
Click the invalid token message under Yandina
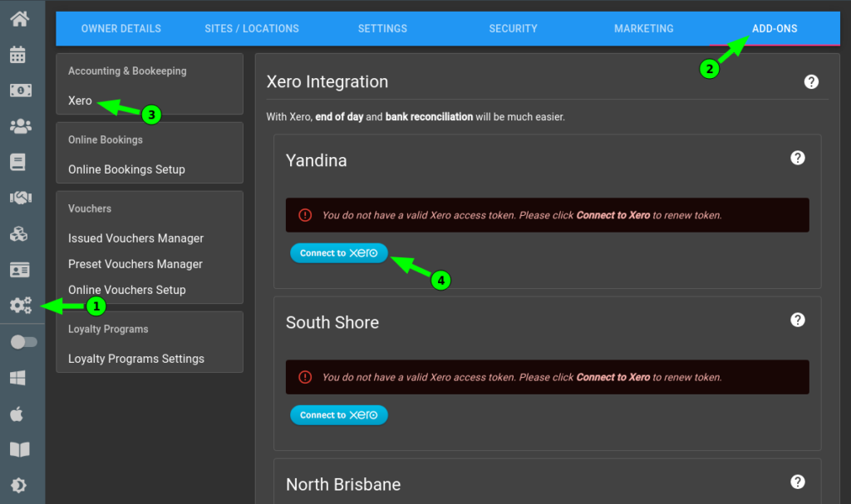click(x=522, y=215)
